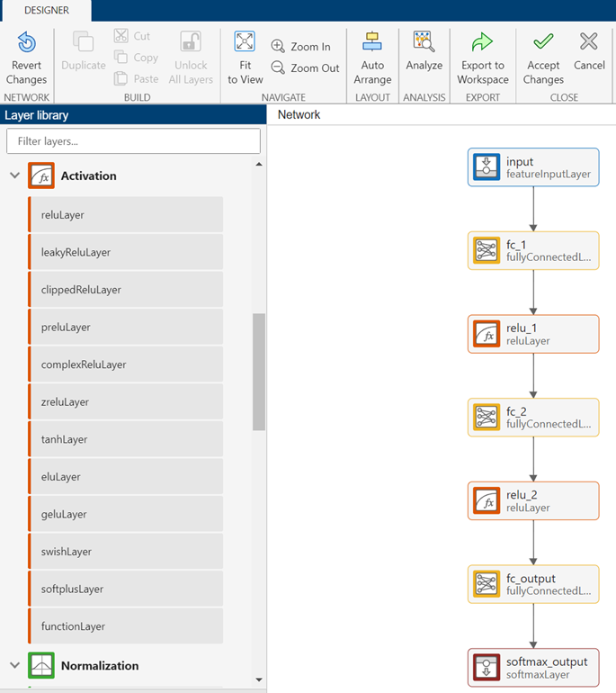Click the 'featureInputLayer' text on input node
The height and width of the screenshot is (693, 616).
549,174
